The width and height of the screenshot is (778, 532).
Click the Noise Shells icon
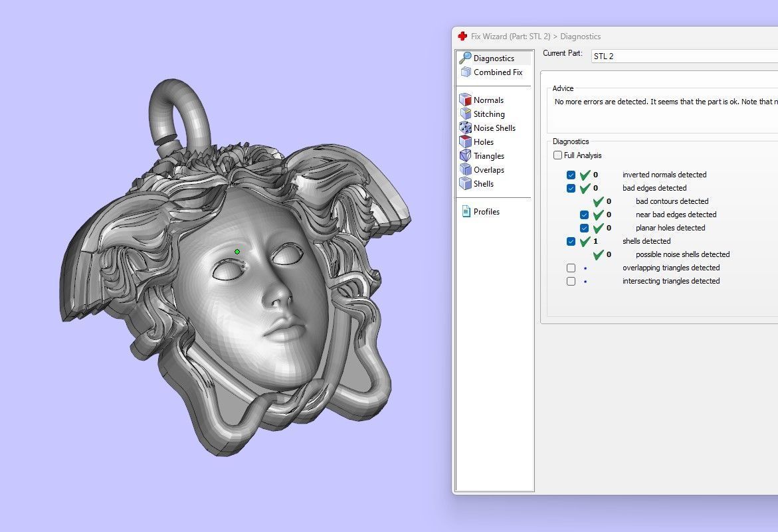(x=466, y=128)
